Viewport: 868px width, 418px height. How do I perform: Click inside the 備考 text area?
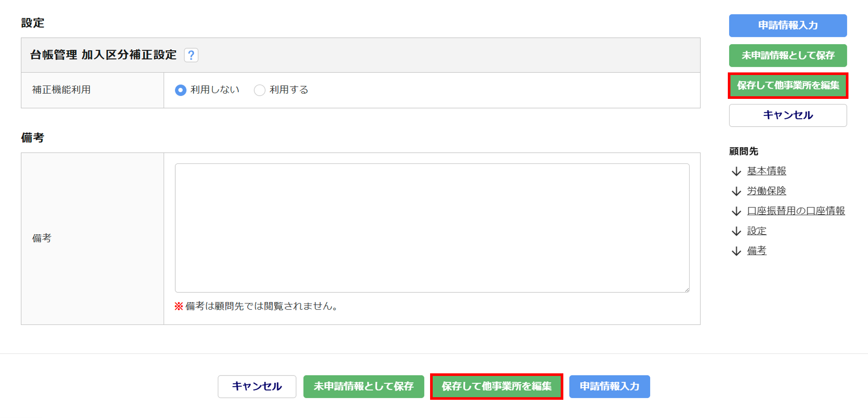click(x=432, y=228)
